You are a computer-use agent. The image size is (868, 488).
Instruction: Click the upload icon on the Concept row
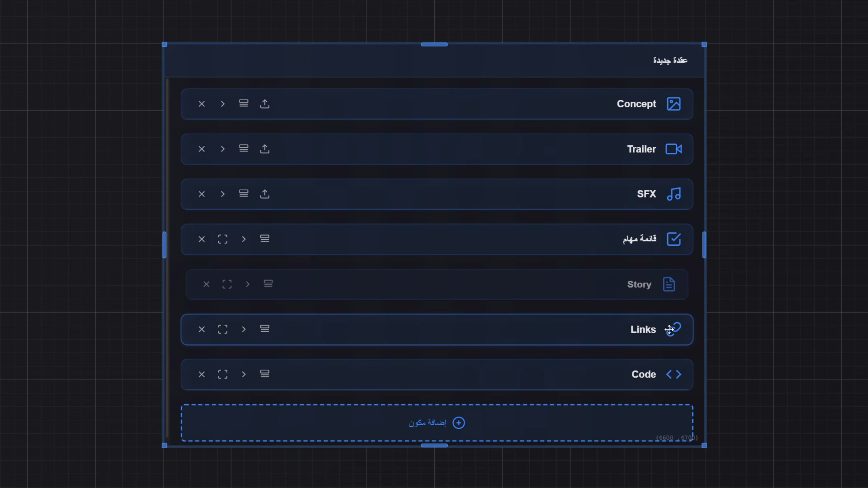[x=264, y=104]
